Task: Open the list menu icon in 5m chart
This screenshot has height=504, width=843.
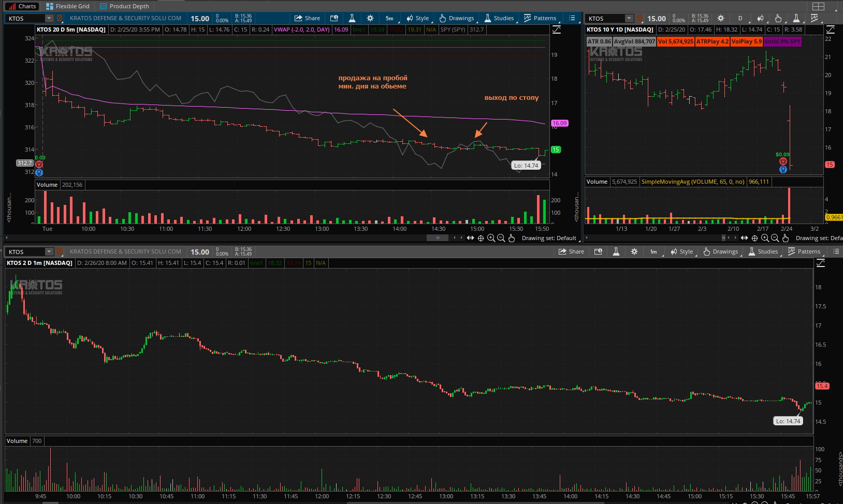Action: [x=572, y=18]
